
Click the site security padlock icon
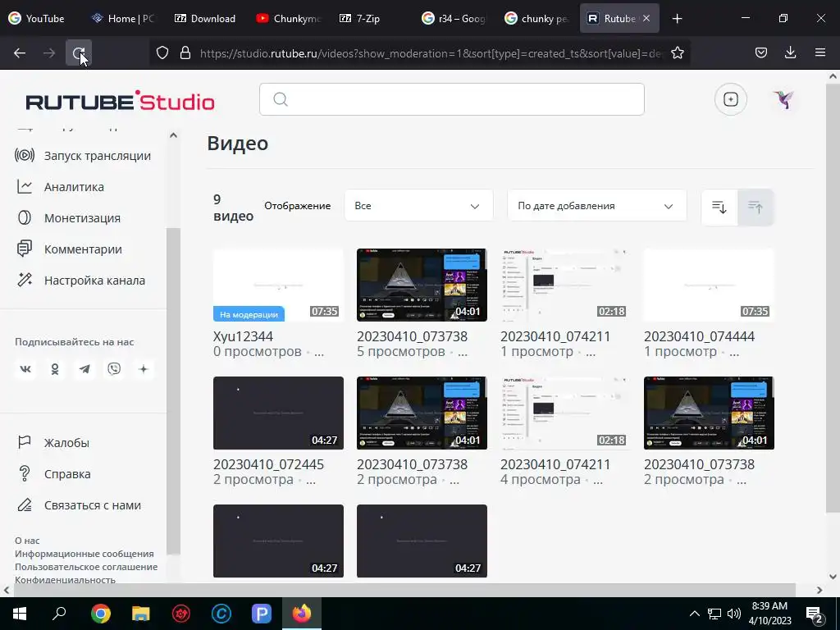185,52
